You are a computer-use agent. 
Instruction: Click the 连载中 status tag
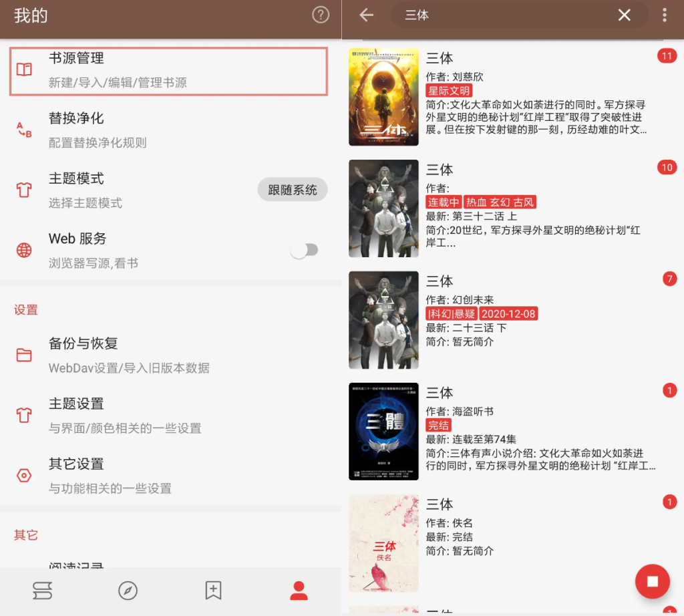click(444, 202)
